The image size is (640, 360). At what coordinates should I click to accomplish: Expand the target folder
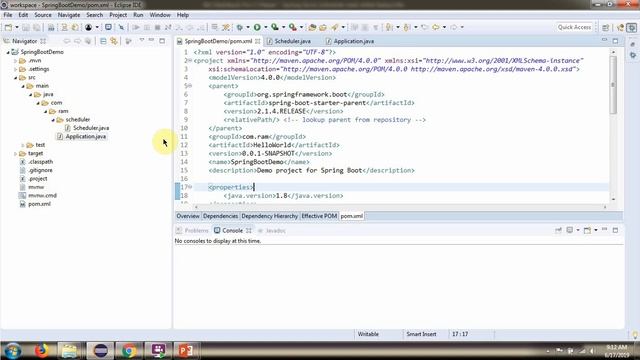(x=16, y=153)
